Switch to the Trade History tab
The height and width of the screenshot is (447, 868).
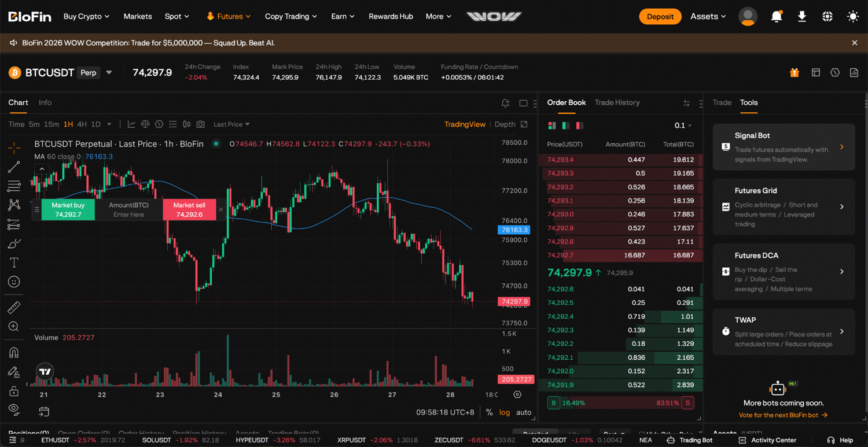pos(617,102)
